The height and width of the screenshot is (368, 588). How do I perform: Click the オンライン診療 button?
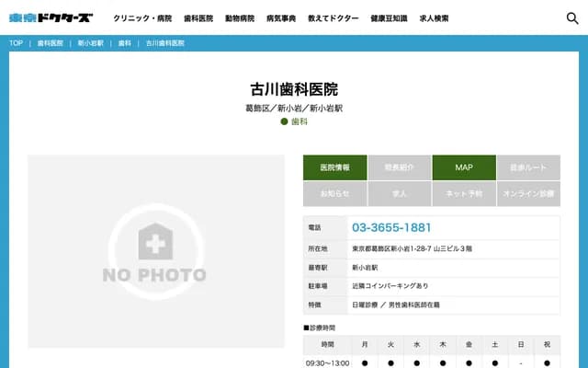(527, 194)
